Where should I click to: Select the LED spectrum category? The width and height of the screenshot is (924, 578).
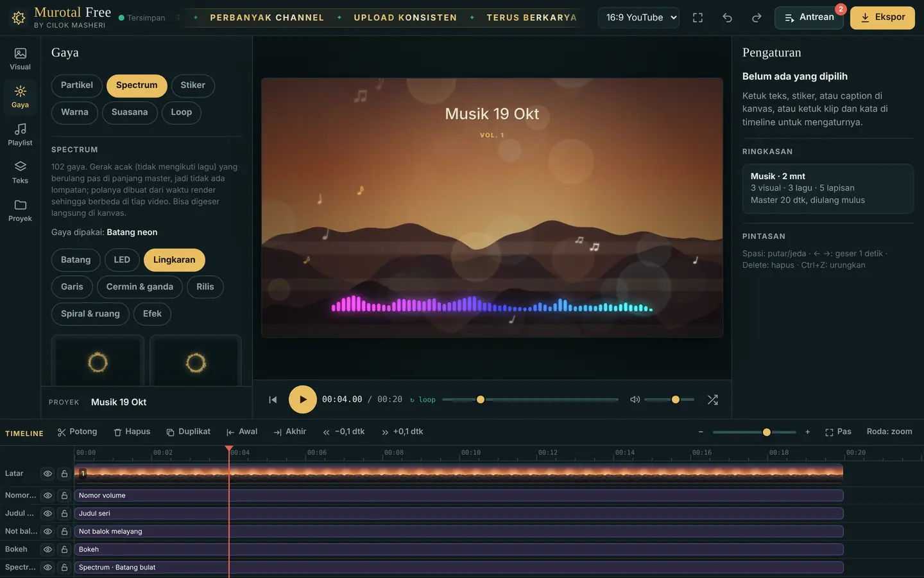[122, 260]
